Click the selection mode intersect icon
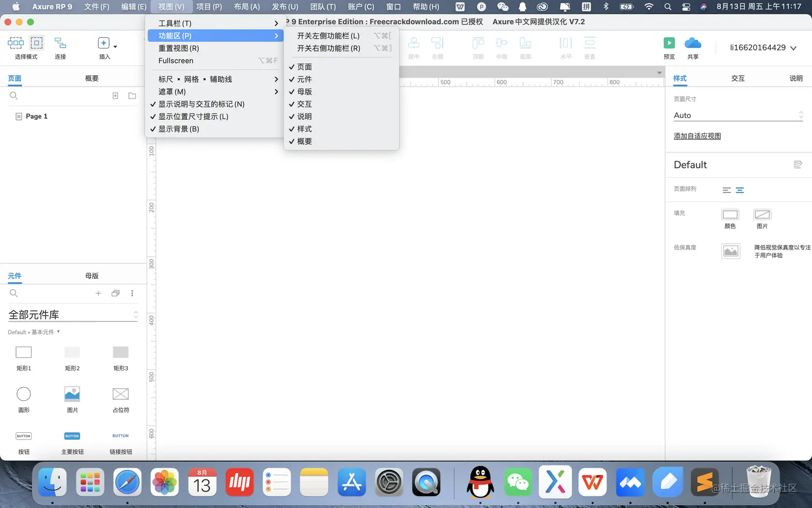 coord(16,43)
